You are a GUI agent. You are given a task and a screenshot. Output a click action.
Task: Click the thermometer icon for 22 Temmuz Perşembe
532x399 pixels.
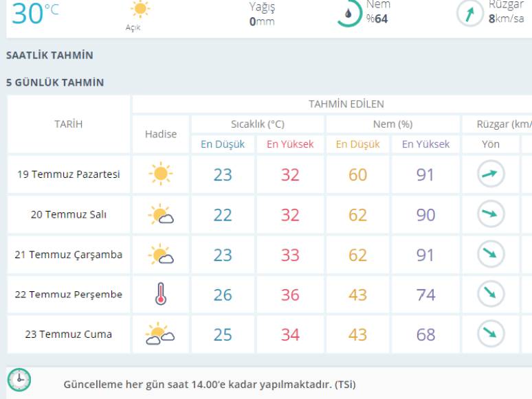coord(160,293)
